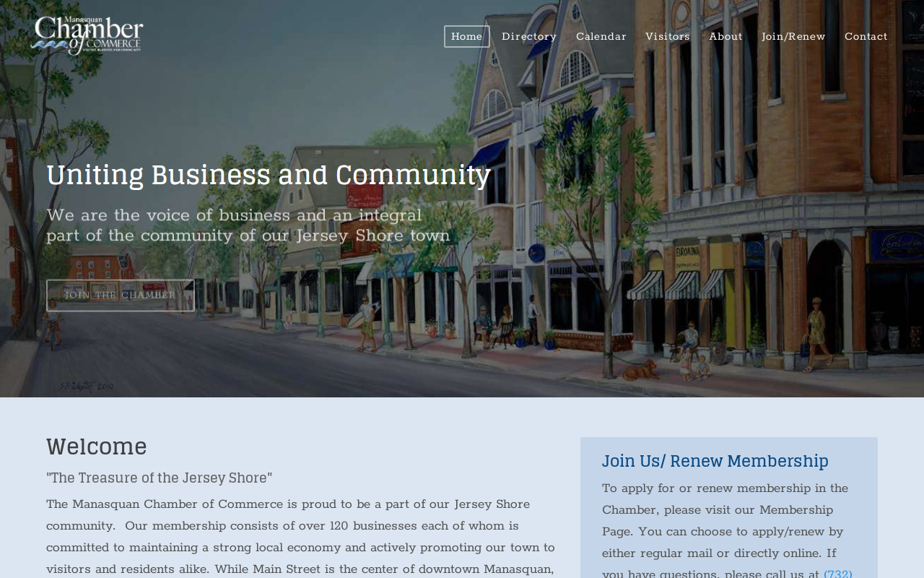Screen dimensions: 924x578
Task: Open the Home menu item
Action: point(467,37)
